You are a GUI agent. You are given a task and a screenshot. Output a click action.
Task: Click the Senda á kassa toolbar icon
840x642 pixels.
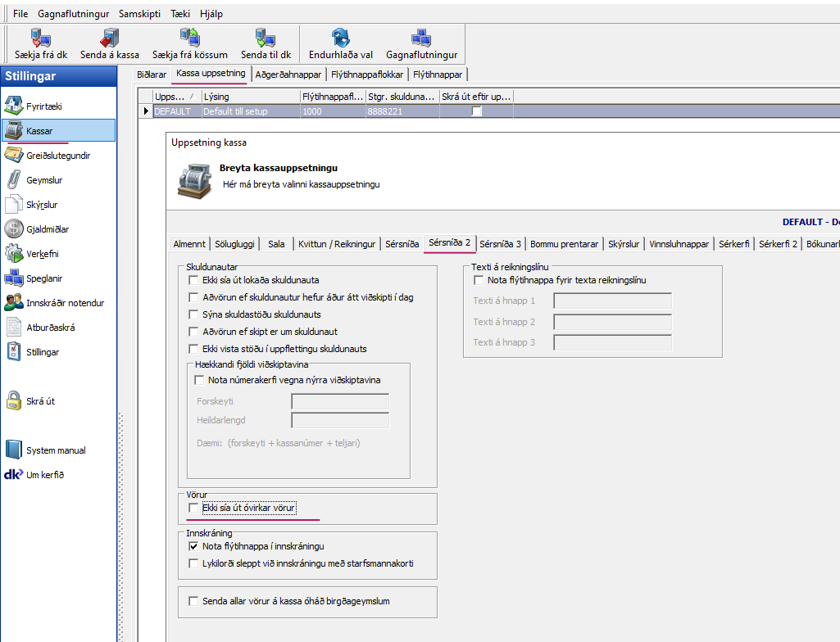point(109,38)
